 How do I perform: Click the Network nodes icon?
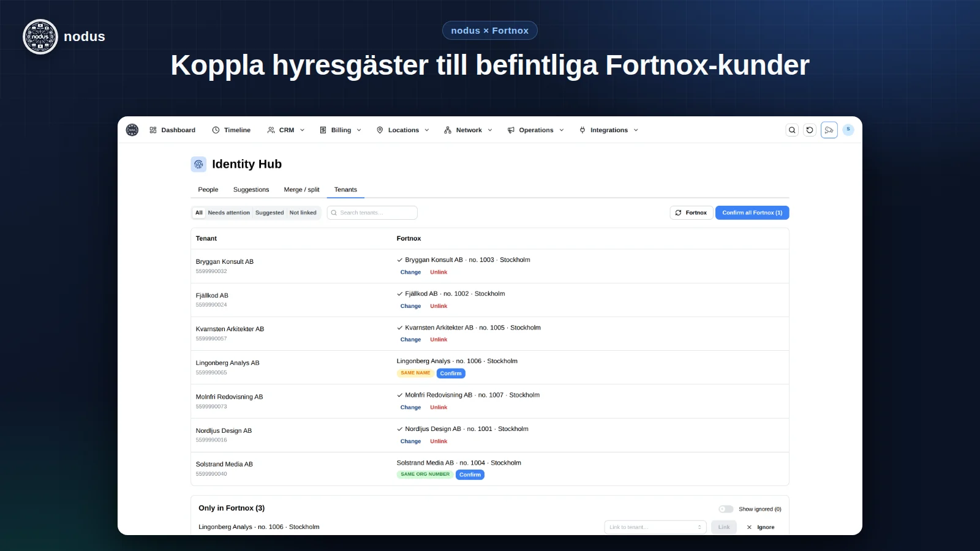click(448, 130)
